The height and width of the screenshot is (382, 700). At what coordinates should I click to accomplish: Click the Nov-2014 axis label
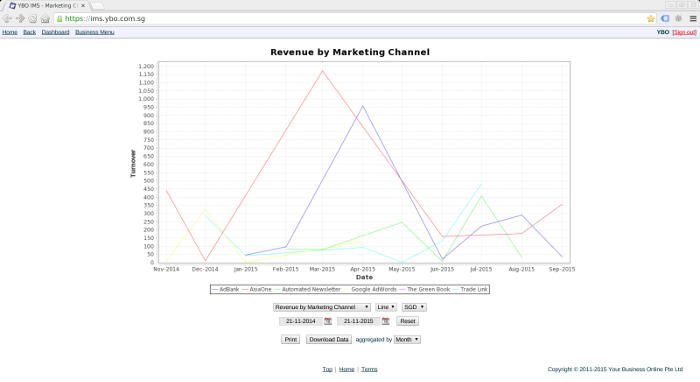click(x=167, y=269)
